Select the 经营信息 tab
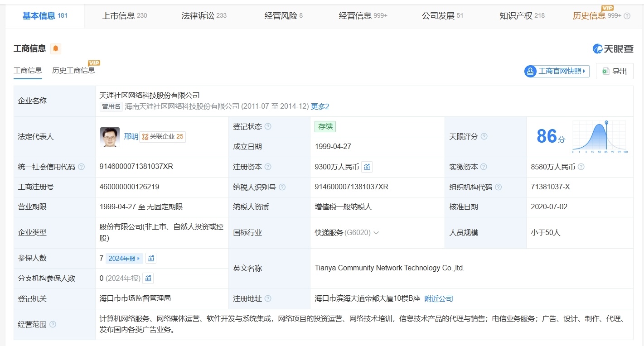Image resolution: width=644 pixels, height=346 pixels. (363, 16)
